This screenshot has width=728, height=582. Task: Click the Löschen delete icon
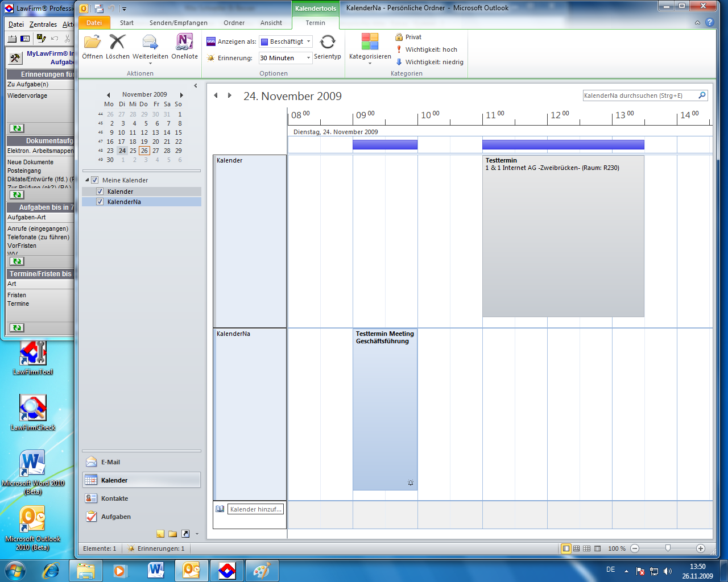tap(117, 43)
